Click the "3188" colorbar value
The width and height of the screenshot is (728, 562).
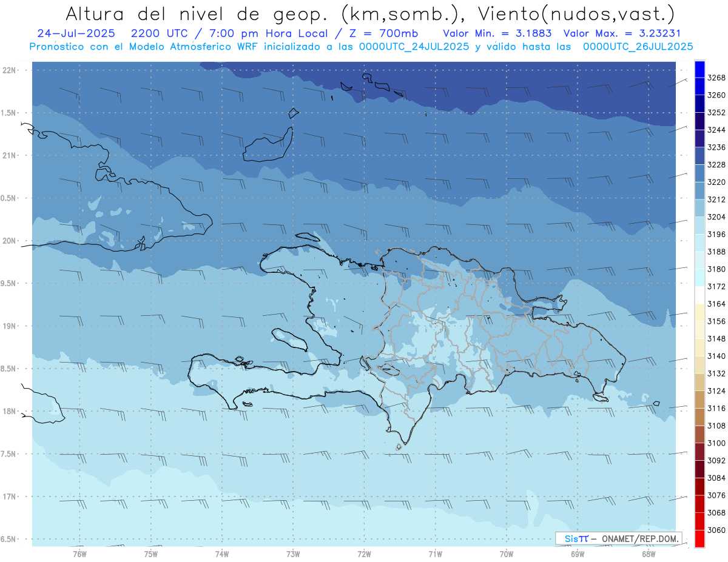[716, 252]
